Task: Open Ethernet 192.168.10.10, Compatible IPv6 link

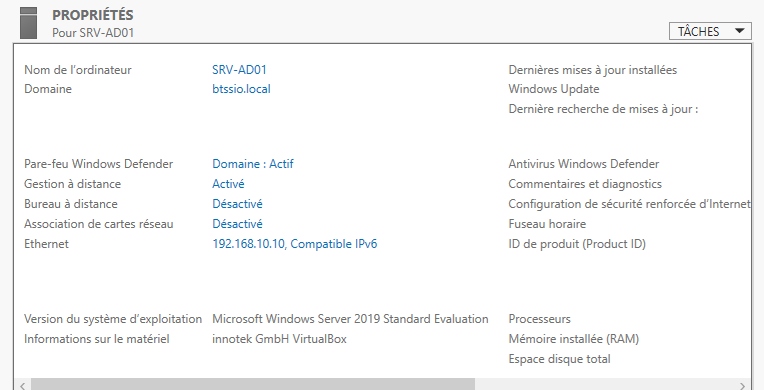Action: coord(295,244)
